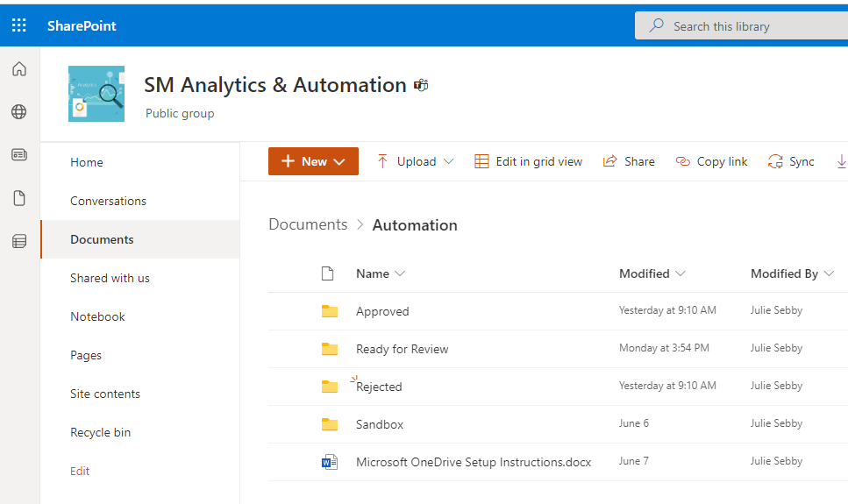Open the app launcher waffle icon
Screen dimensions: 848x504
point(19,25)
